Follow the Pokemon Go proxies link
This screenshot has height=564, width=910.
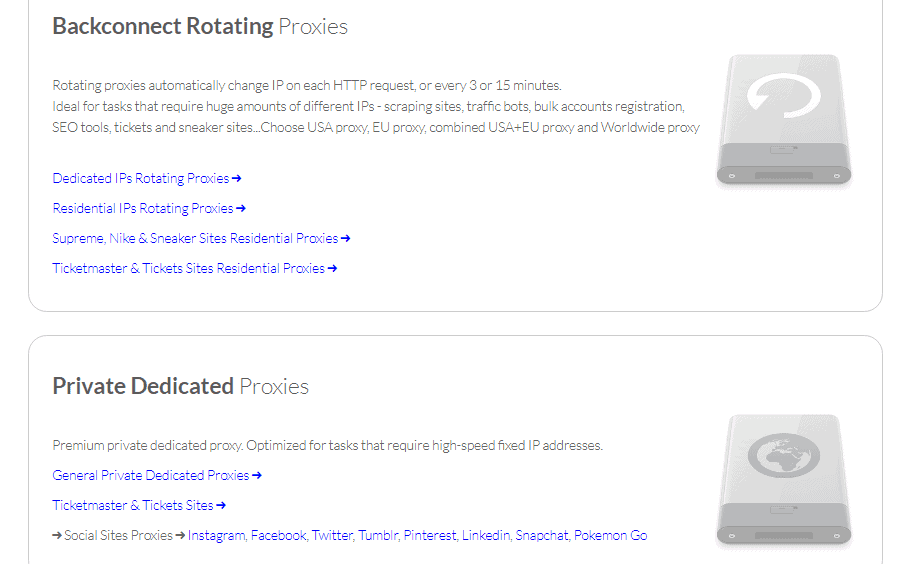[611, 536]
